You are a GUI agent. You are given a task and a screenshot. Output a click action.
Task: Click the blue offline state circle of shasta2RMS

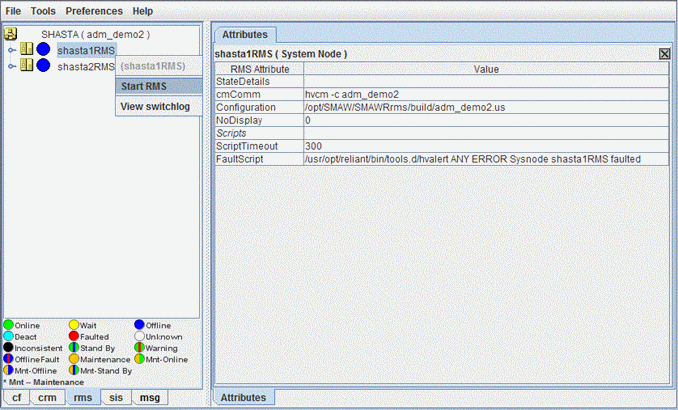click(43, 65)
